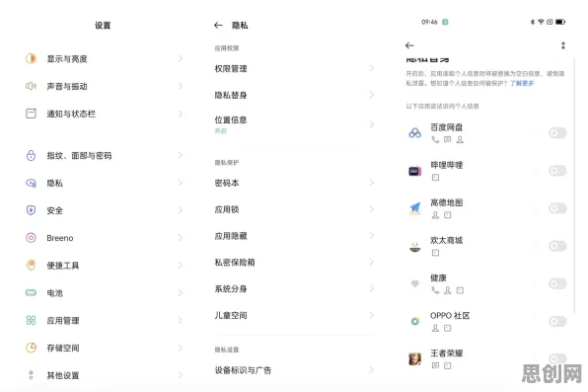This screenshot has width=588, height=392.
Task: Tap the chevron on 隐私替身 row
Action: click(371, 95)
